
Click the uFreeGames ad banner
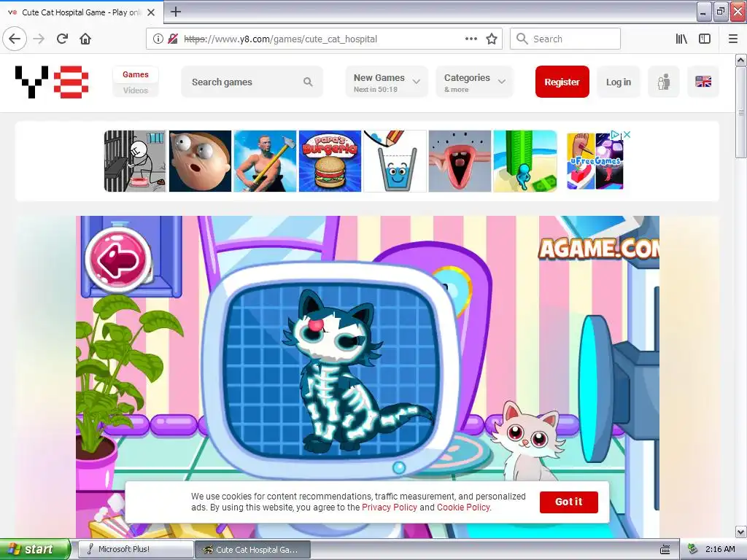click(595, 162)
